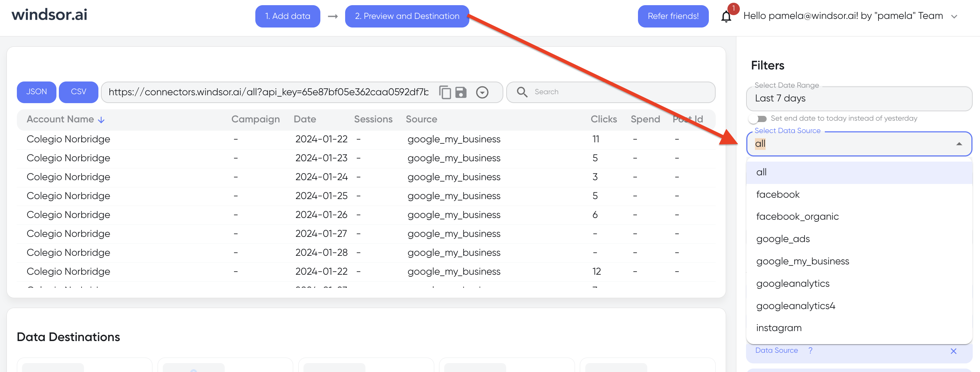
Task: Switch output format to JSON
Action: tap(36, 92)
